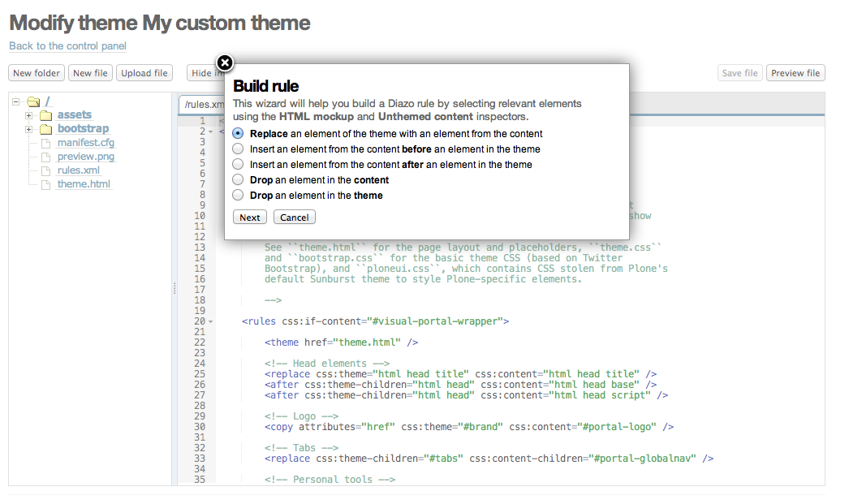Click the Personal tools comment line

tap(330, 480)
